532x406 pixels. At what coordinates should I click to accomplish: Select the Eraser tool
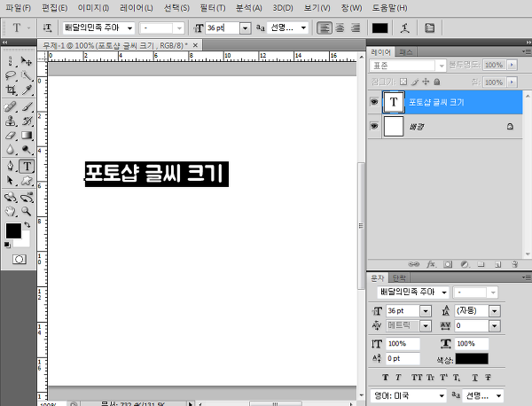[x=11, y=136]
